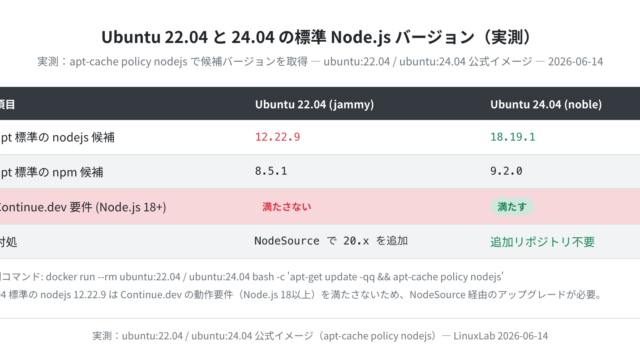Click the footer text with 'LinuxLab 2026-06-14'
The width and height of the screenshot is (640, 360).
pyautogui.click(x=320, y=336)
